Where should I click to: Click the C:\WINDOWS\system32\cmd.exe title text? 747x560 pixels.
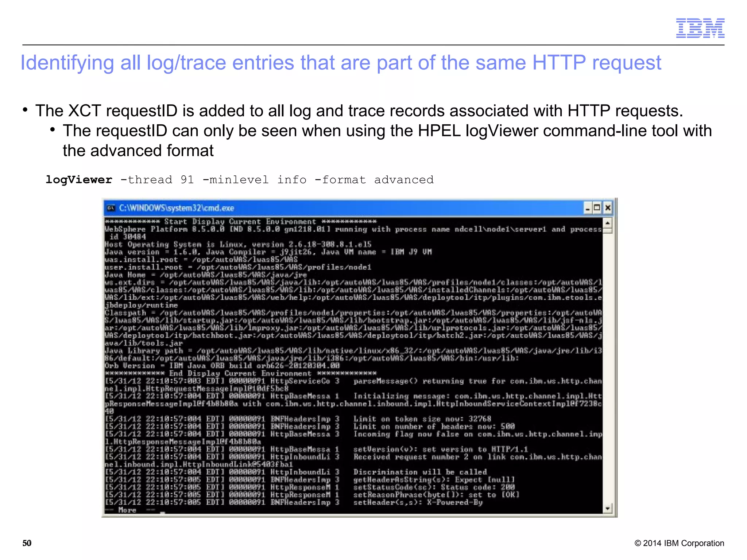tap(177, 208)
